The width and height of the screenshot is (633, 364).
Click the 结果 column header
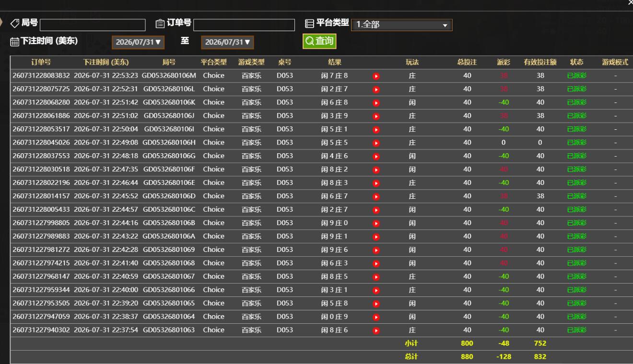coord(335,62)
